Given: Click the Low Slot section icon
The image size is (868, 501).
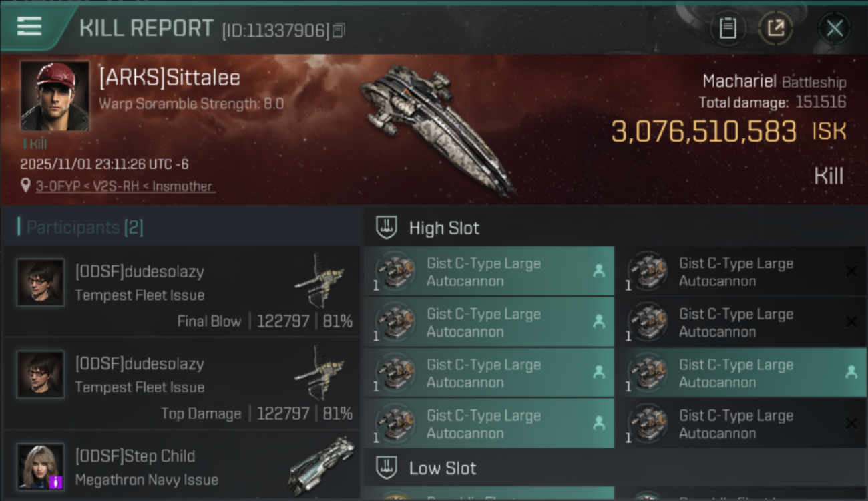Looking at the screenshot, I should (387, 468).
